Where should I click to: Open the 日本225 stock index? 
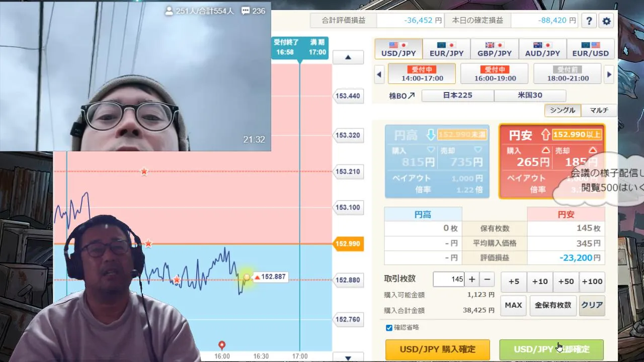pyautogui.click(x=458, y=96)
